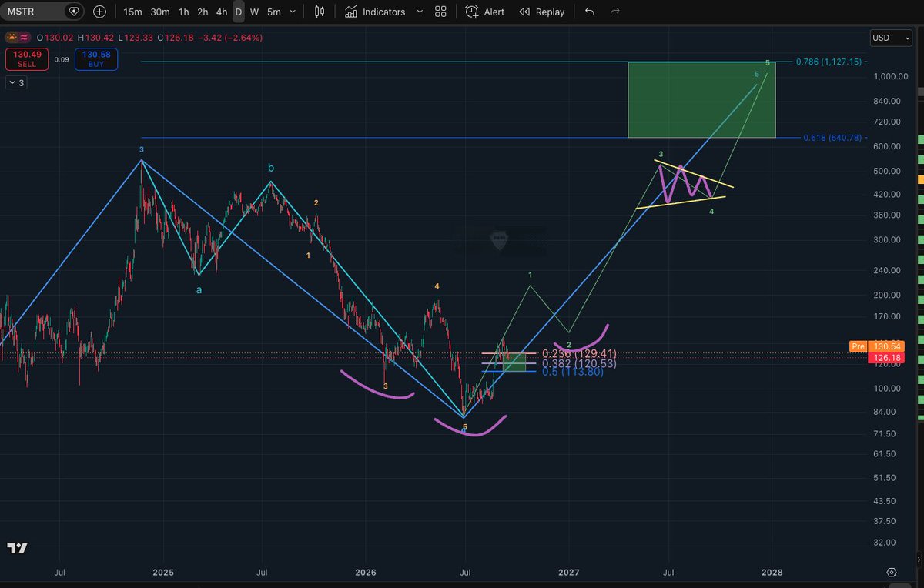924x588 pixels.
Task: Open the Indicators dialog
Action: (x=375, y=12)
